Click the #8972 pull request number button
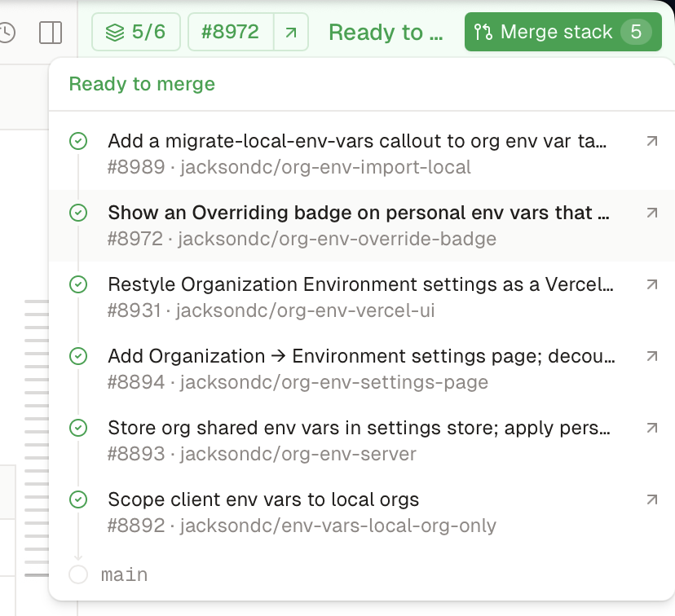 coord(231,33)
